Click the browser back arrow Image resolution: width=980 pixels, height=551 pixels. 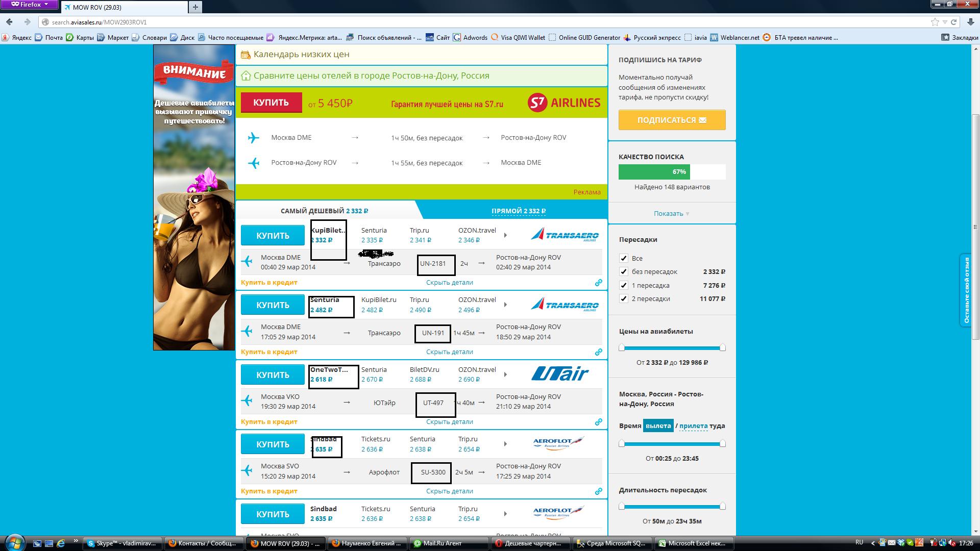(x=9, y=22)
